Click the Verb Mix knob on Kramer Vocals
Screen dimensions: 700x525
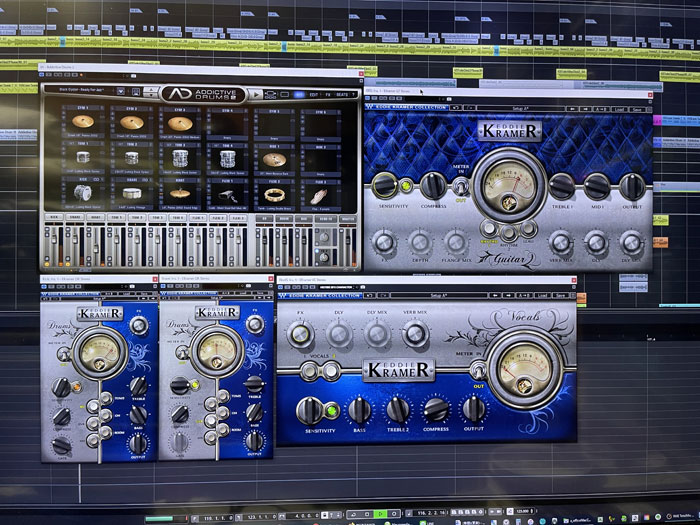click(415, 333)
